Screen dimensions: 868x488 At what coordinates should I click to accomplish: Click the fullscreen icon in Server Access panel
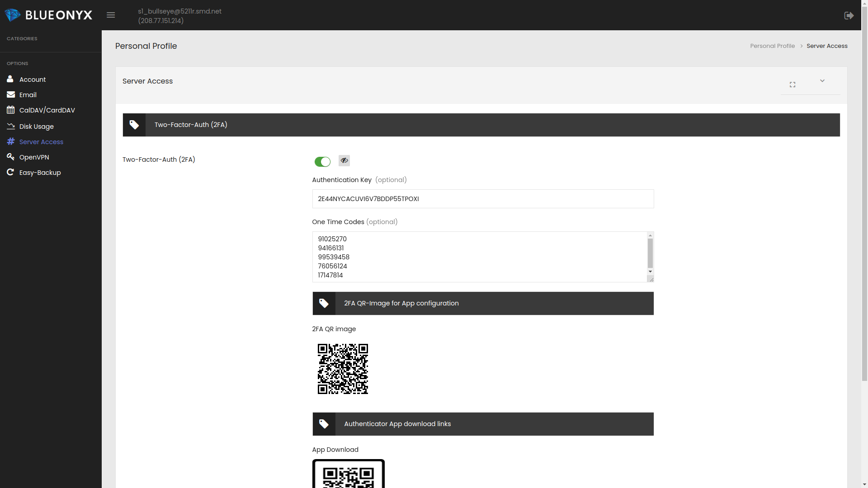[x=793, y=84]
